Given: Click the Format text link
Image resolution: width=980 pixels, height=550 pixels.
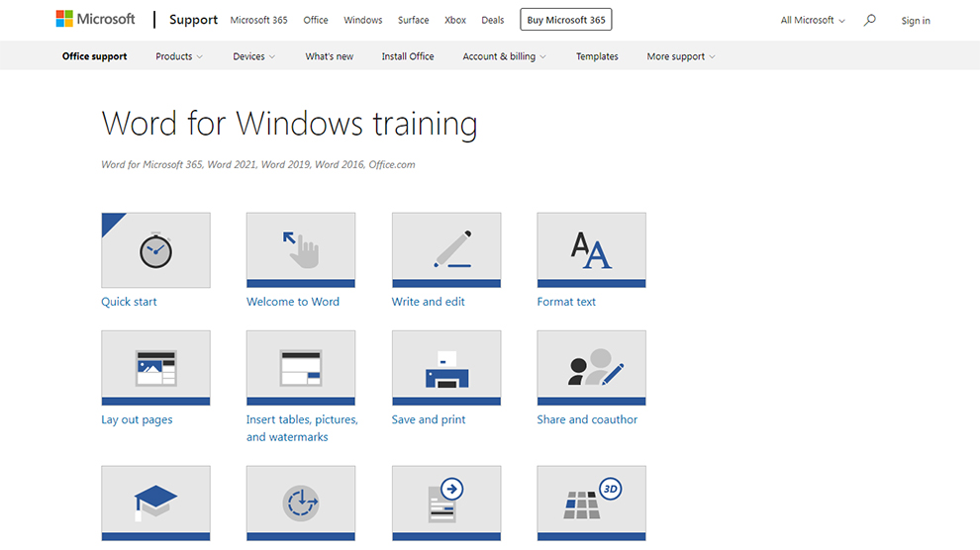Looking at the screenshot, I should [x=566, y=302].
